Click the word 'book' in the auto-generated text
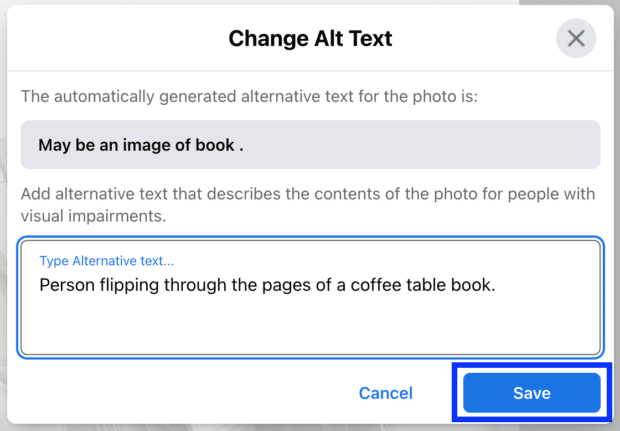This screenshot has height=431, width=620. (215, 145)
